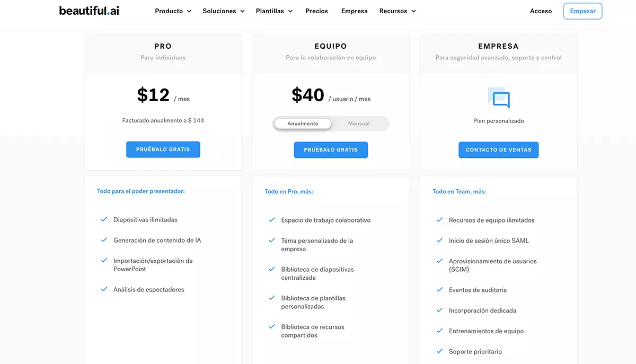
Task: Click the checkmark beside Biblioteca de plantillas personalizadas
Action: [272, 298]
